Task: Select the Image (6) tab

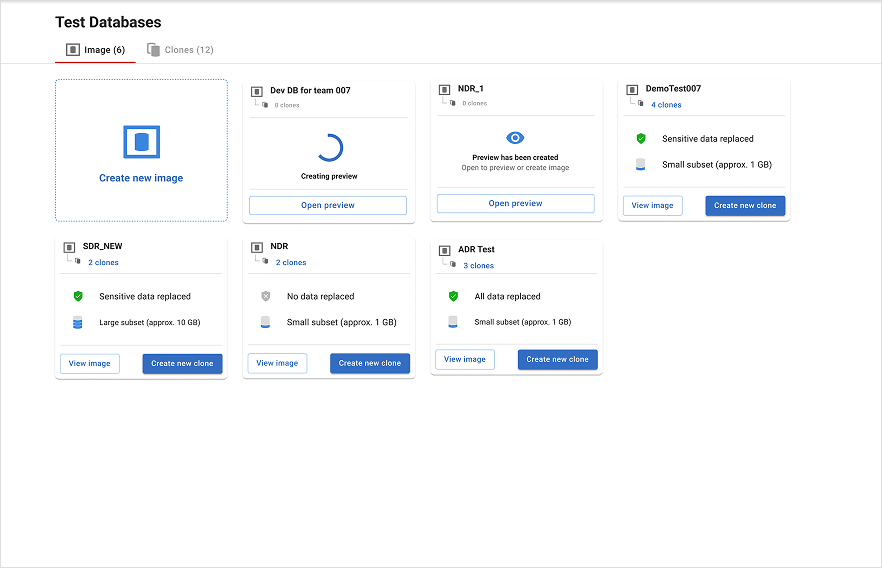Action: pos(96,50)
